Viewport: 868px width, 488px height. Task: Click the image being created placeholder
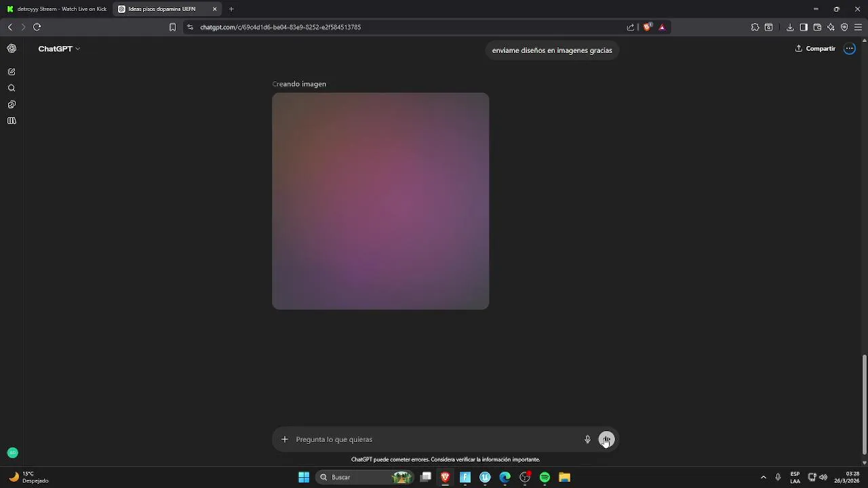pyautogui.click(x=380, y=201)
